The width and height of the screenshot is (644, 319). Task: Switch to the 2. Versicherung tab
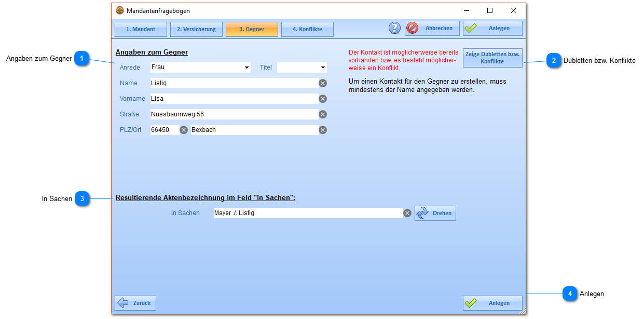(x=196, y=29)
